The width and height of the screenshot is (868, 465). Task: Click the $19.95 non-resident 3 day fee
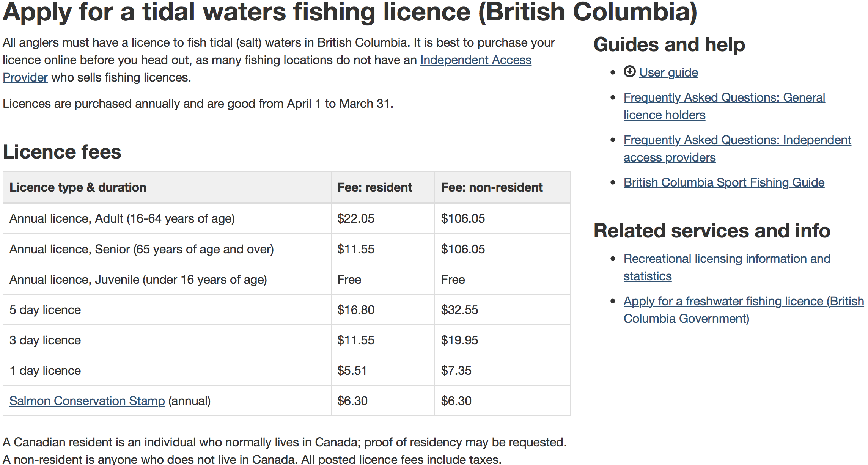click(x=459, y=340)
